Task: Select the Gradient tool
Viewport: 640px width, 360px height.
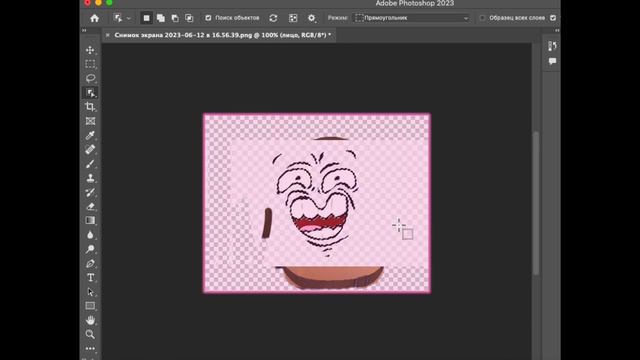Action: click(90, 220)
